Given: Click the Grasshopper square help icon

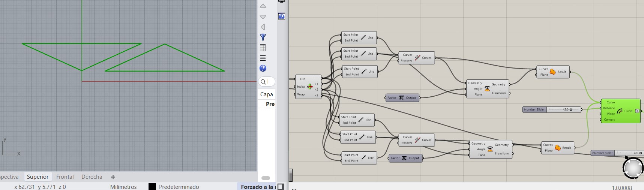Looking at the screenshot, I should click(x=282, y=16).
